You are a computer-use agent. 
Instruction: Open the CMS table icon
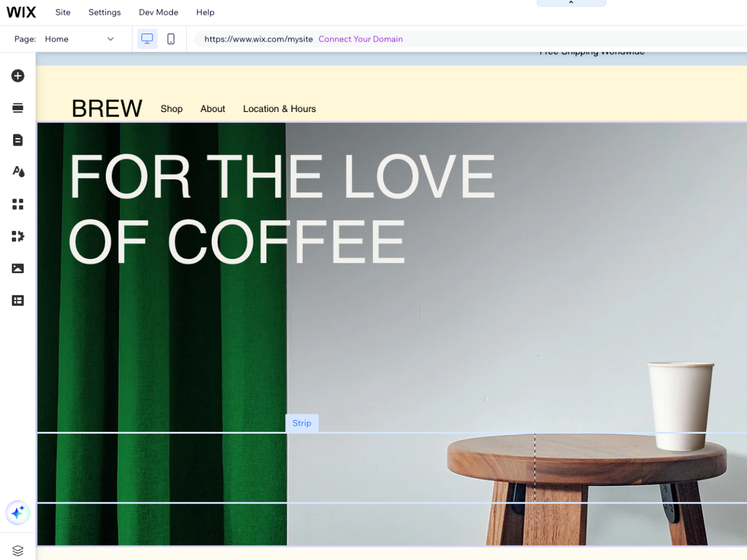[18, 301]
